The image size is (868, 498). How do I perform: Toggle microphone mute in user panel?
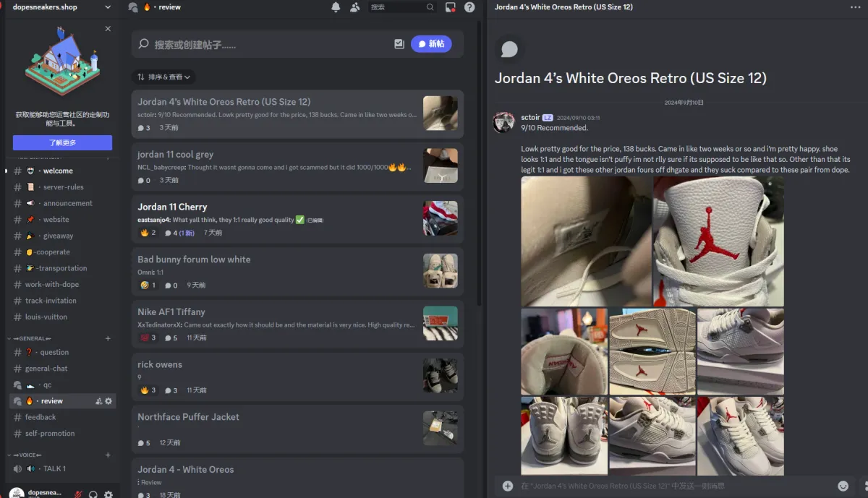pos(78,494)
